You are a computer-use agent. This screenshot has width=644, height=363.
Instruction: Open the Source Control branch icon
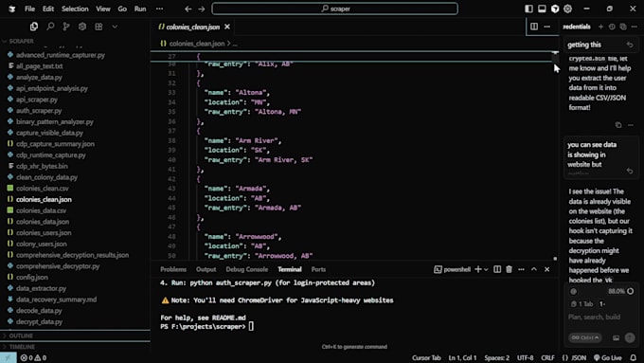coord(66,27)
